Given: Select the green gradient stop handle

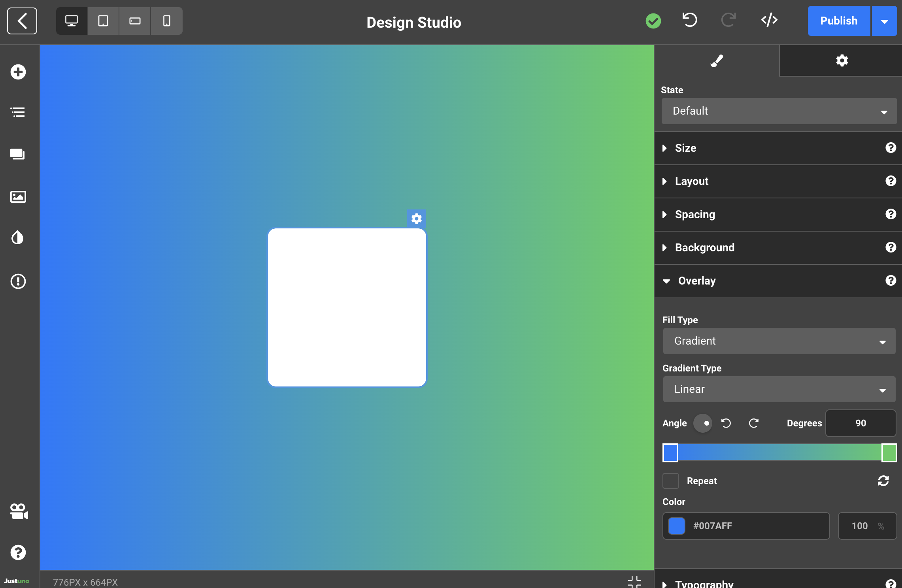Looking at the screenshot, I should pos(889,452).
